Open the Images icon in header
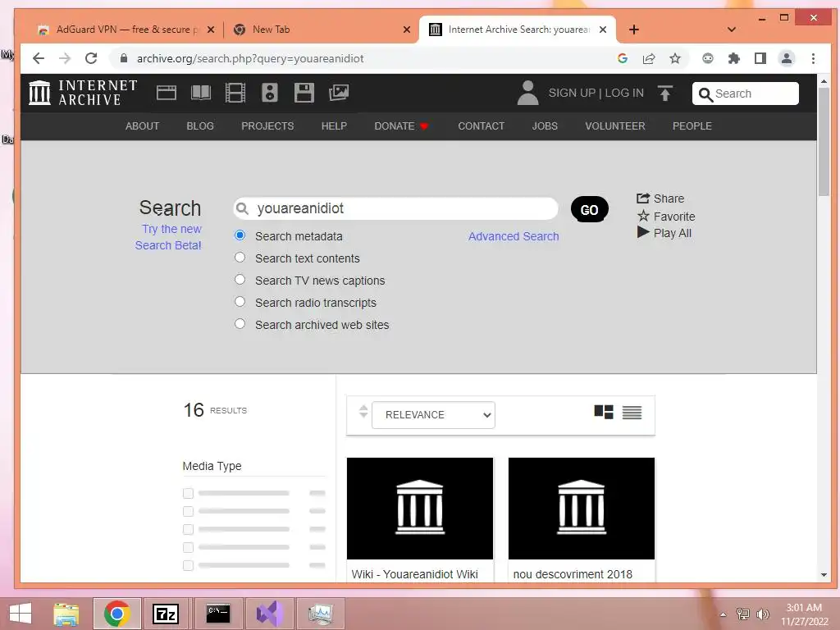The width and height of the screenshot is (840, 630). click(x=339, y=93)
